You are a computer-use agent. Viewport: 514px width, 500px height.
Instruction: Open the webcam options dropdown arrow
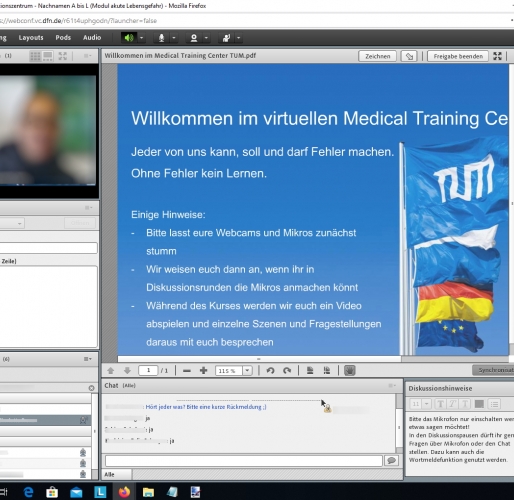(206, 38)
